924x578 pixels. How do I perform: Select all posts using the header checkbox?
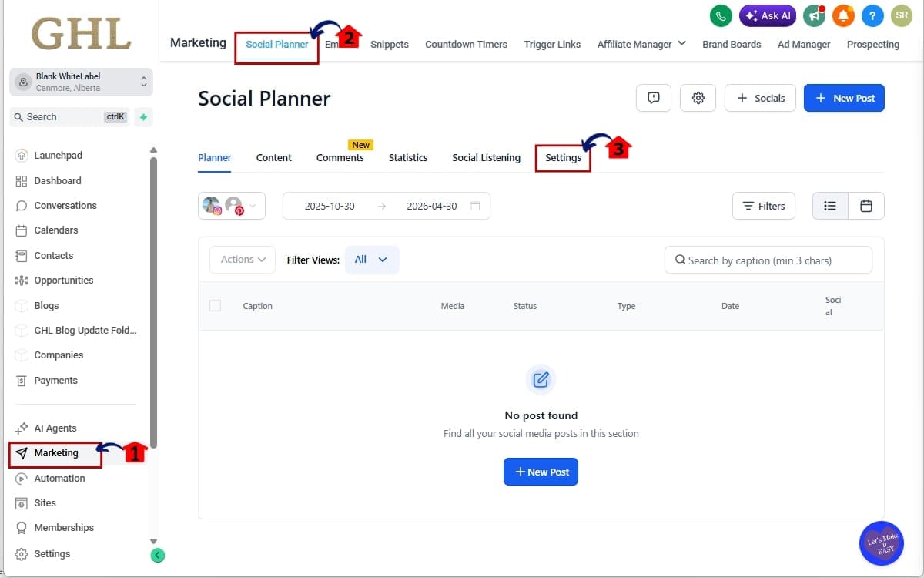click(216, 305)
